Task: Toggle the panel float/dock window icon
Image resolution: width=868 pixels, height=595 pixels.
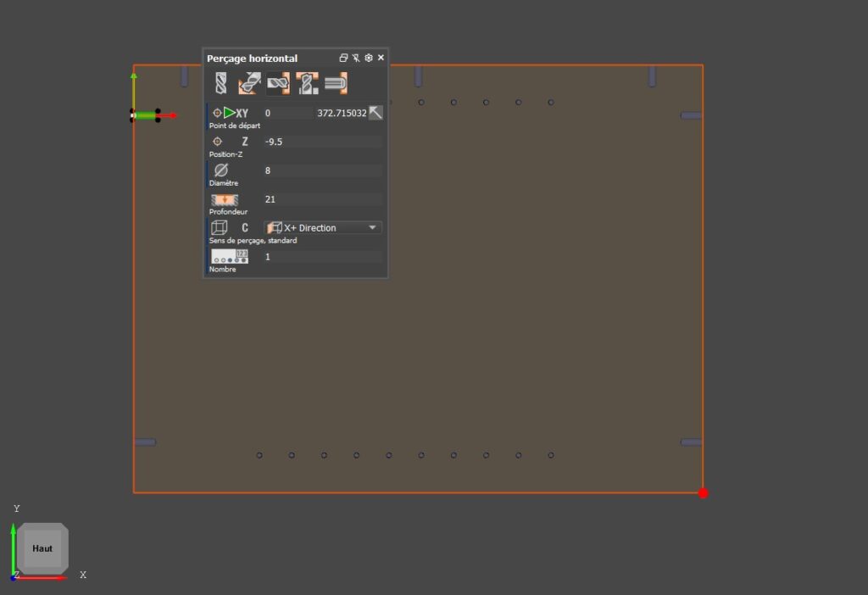Action: [x=343, y=58]
